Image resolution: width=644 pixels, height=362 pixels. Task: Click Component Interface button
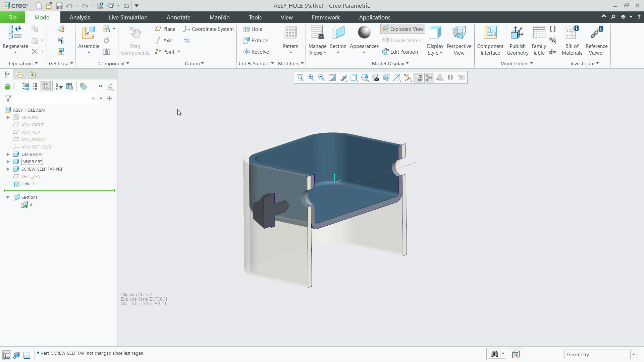[x=490, y=41]
